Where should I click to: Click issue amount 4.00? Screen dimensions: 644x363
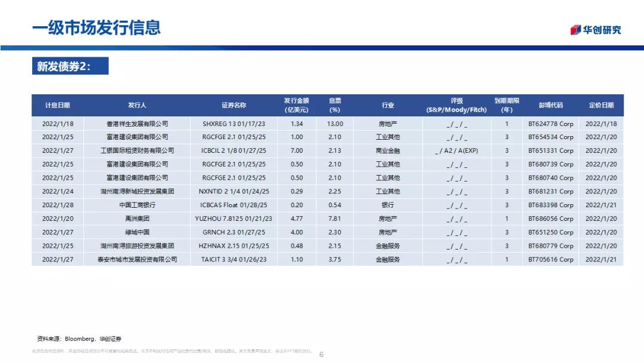[296, 232]
